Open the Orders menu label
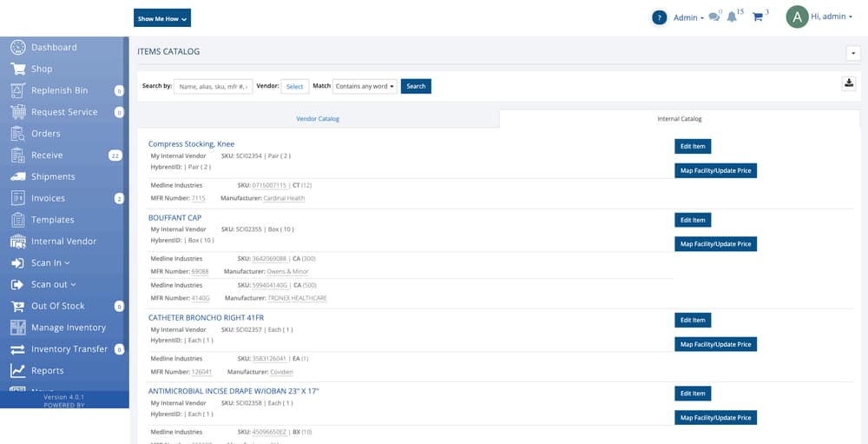868x444 pixels. pyautogui.click(x=46, y=134)
